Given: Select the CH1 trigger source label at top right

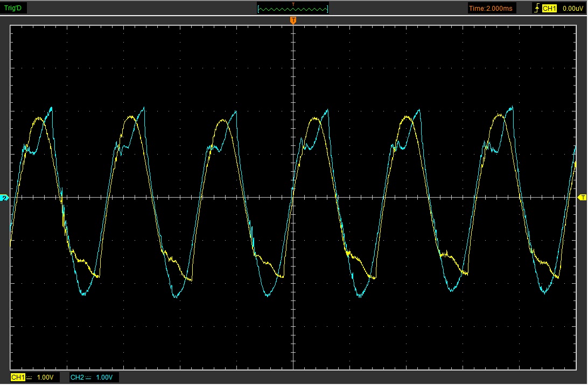Looking at the screenshot, I should [x=549, y=8].
